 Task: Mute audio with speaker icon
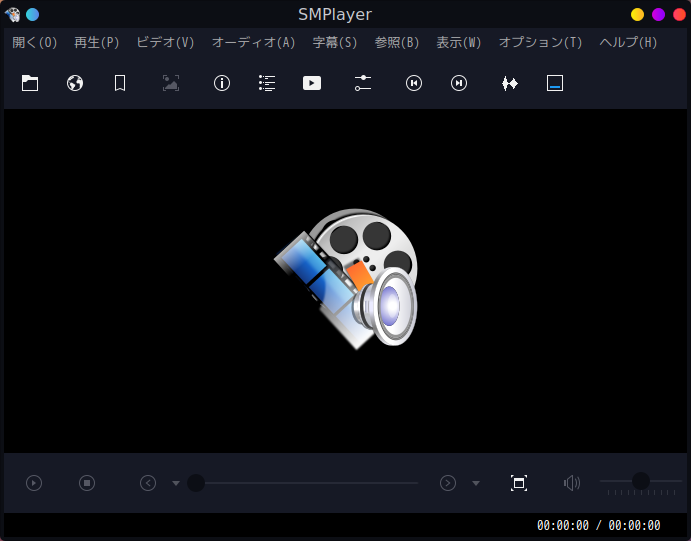pos(572,483)
